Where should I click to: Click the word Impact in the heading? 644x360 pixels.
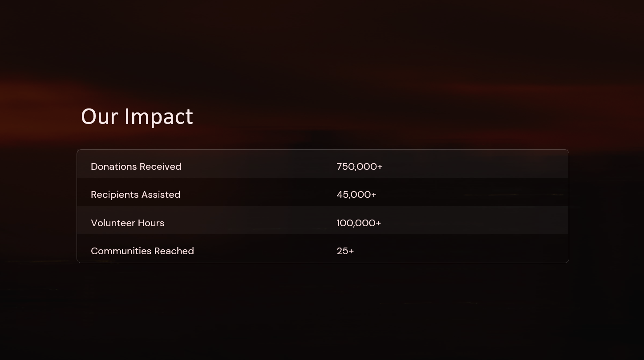(x=158, y=117)
